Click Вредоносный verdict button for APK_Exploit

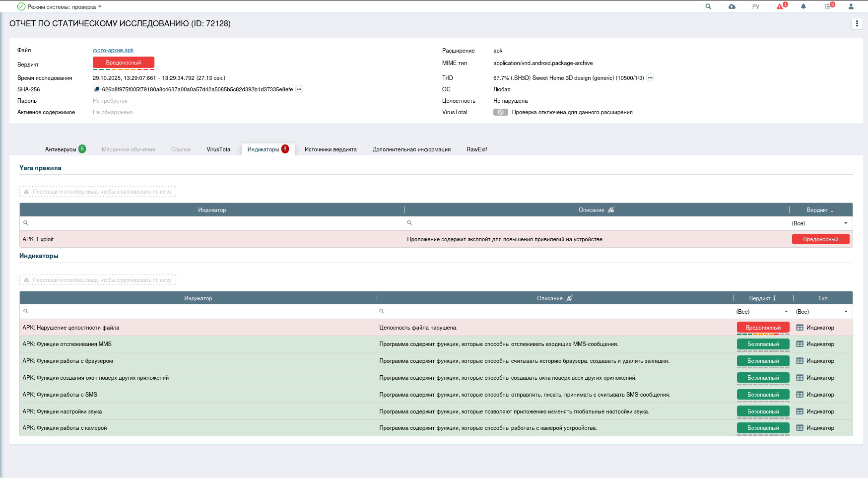point(820,239)
